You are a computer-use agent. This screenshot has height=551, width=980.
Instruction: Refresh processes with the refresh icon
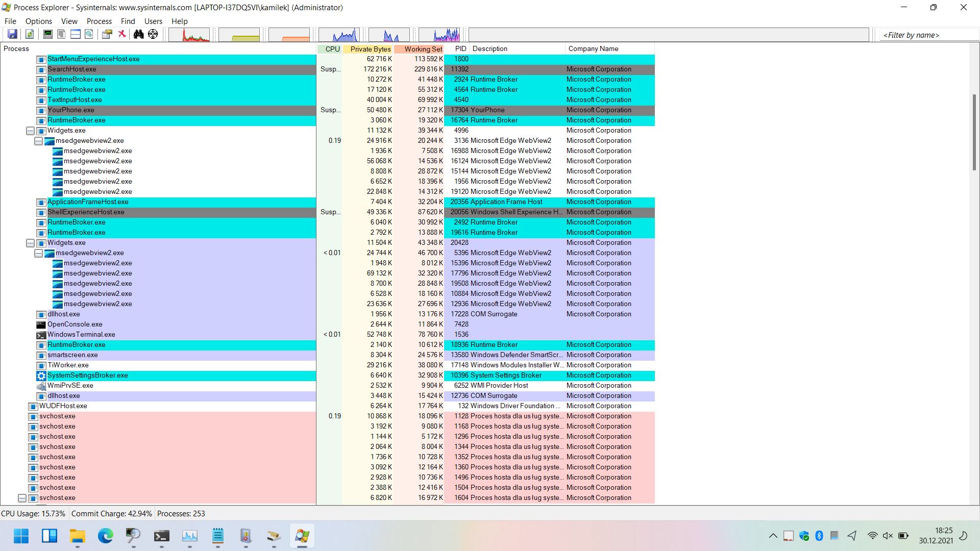pyautogui.click(x=29, y=34)
